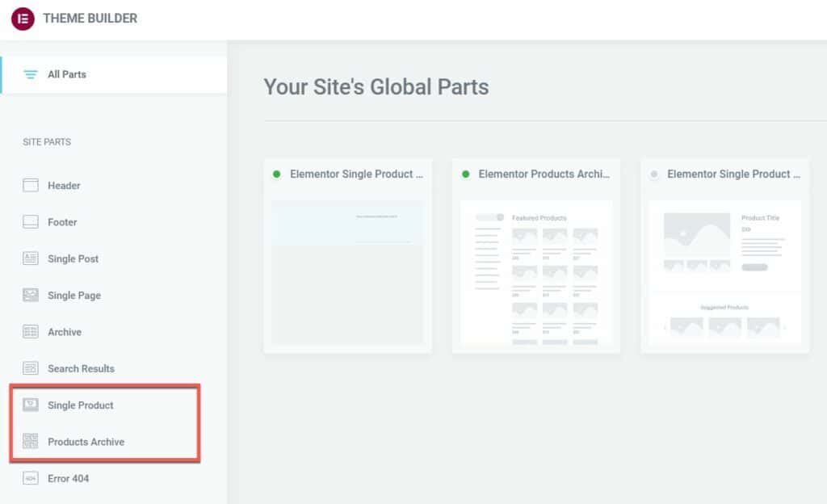Select the 'Single Product' label in the sidebar
This screenshot has height=504, width=827.
tap(81, 405)
